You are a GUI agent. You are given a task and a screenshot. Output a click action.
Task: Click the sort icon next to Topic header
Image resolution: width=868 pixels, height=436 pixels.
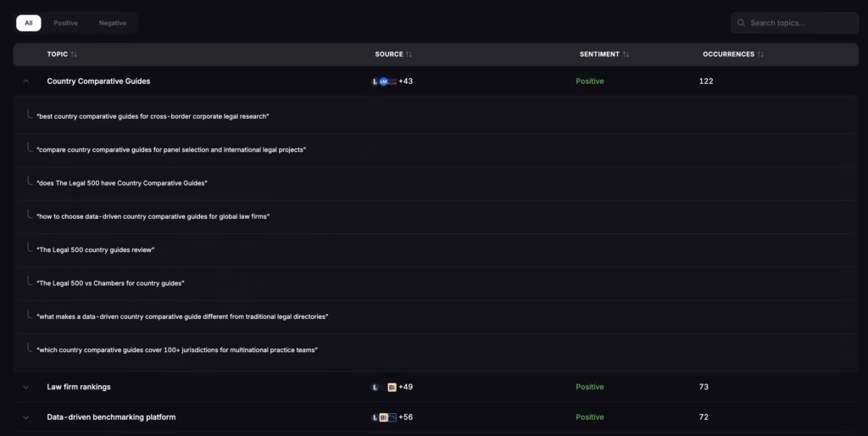74,54
